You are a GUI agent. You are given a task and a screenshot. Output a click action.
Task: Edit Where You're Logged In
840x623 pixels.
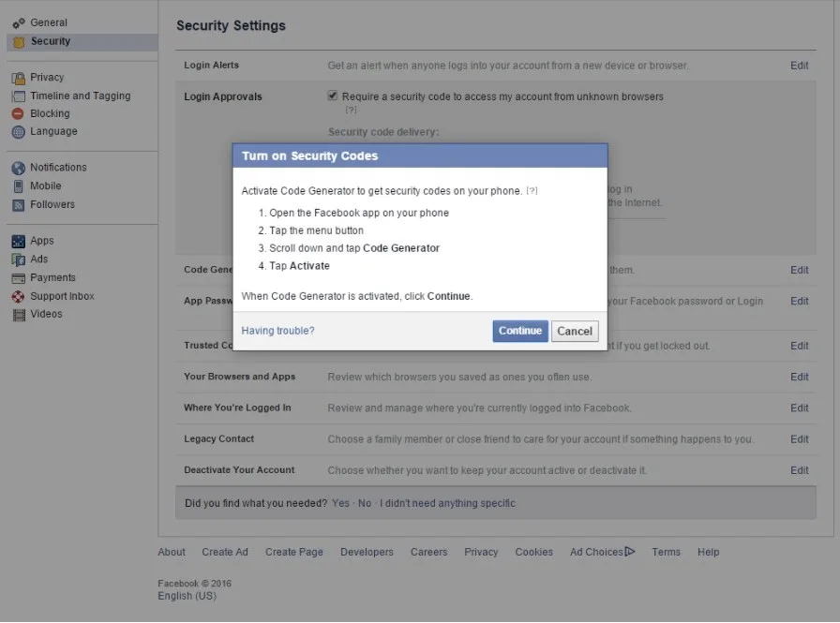[800, 408]
